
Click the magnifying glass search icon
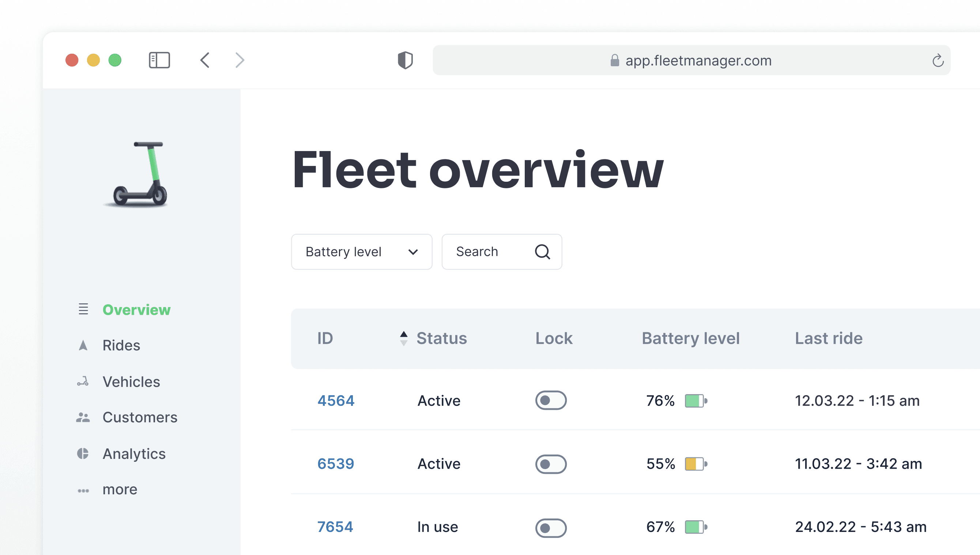(x=542, y=252)
